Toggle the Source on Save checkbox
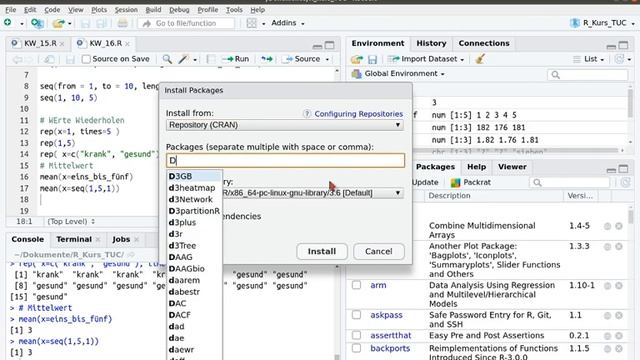 point(86,59)
